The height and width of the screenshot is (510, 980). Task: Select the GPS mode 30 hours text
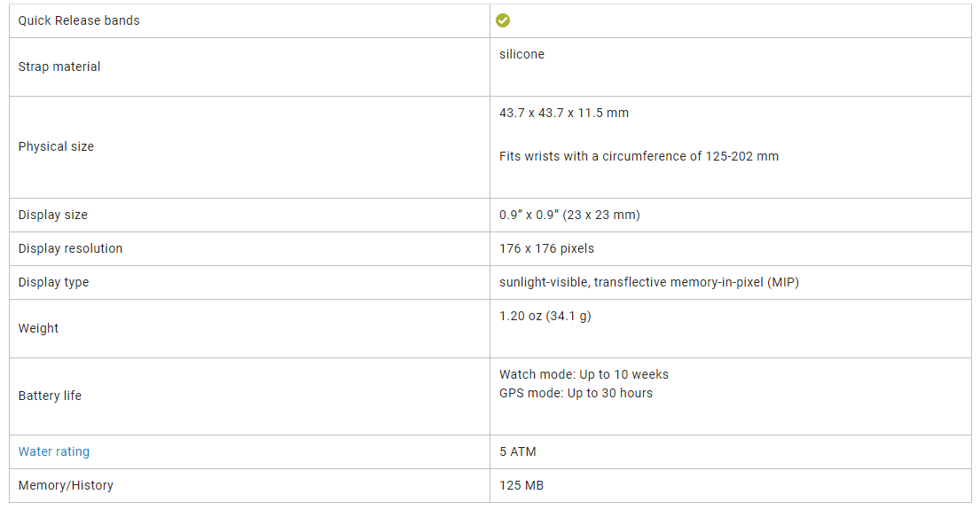pyautogui.click(x=576, y=393)
